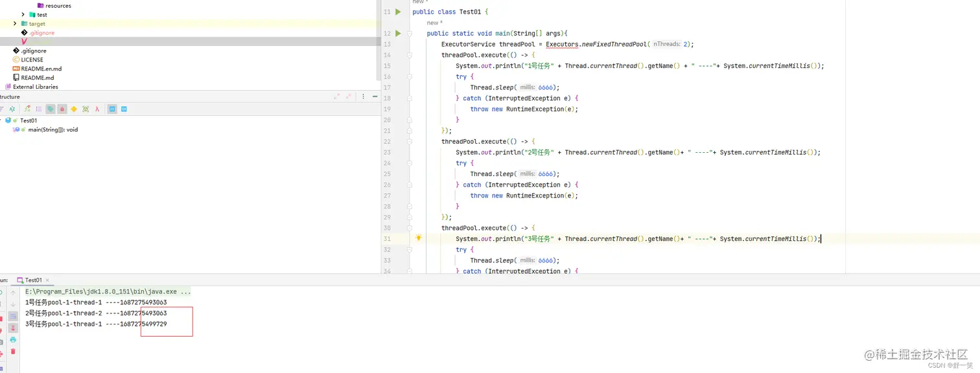Click Up the Stack Trace arrow in Run panel

tap(13, 293)
